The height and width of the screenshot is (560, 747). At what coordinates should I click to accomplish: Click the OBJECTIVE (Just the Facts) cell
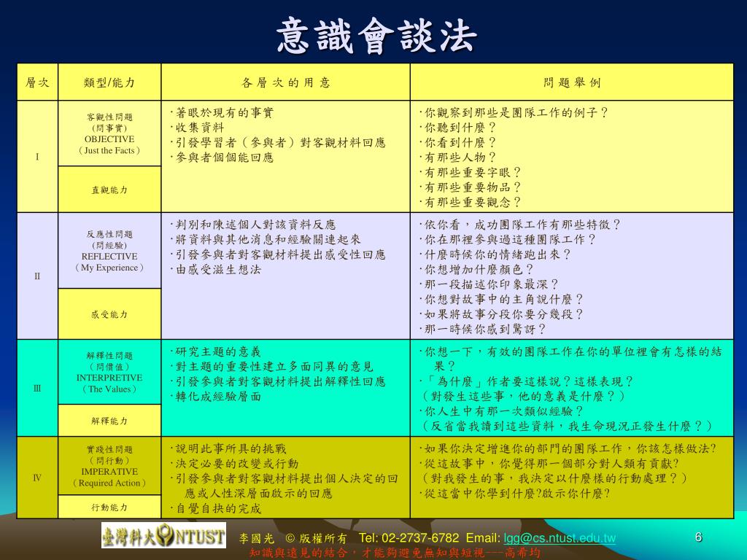[x=109, y=133]
